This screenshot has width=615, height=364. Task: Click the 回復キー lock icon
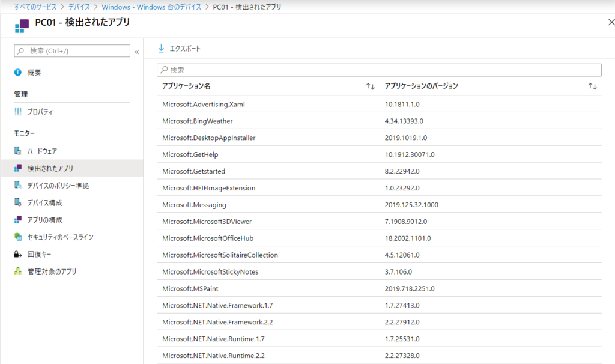pos(17,254)
